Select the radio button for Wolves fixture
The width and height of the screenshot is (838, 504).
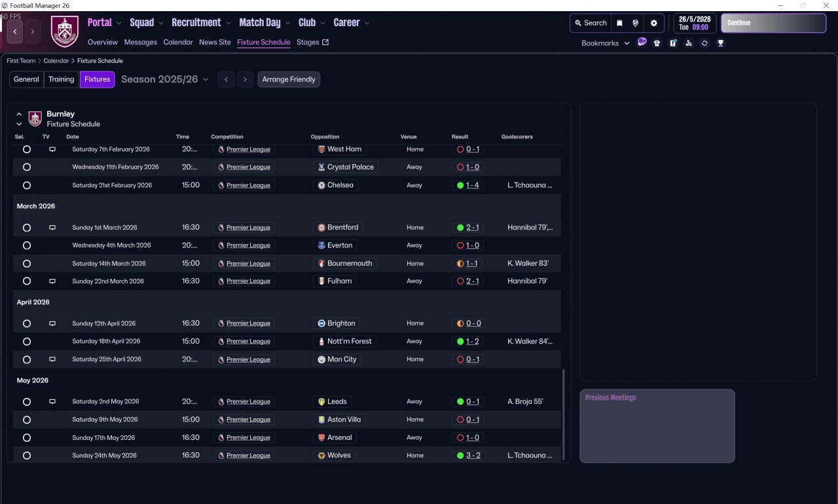(x=27, y=456)
